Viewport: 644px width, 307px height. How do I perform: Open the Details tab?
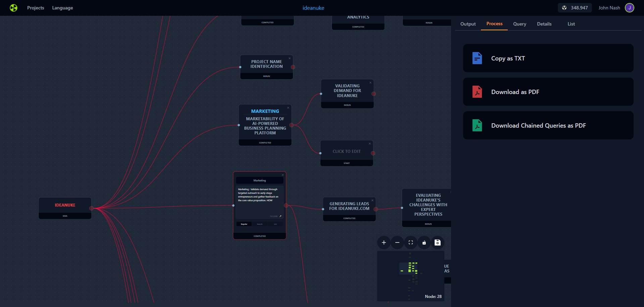[544, 24]
